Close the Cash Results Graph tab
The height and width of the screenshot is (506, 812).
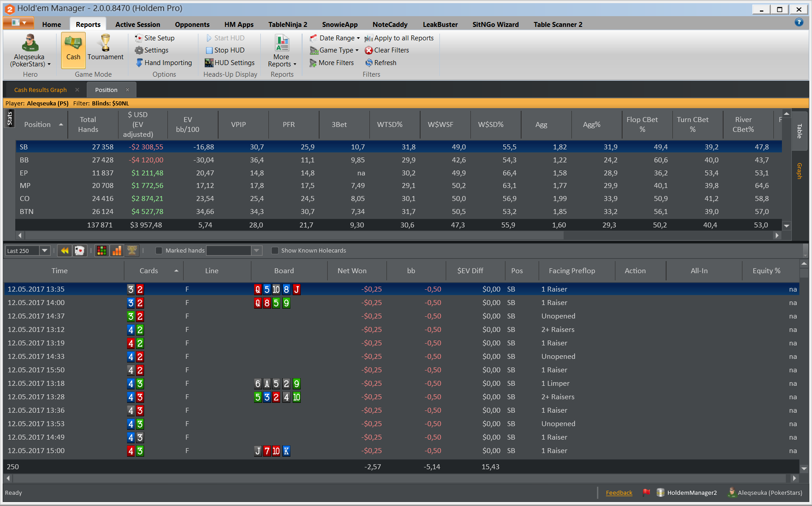pos(77,90)
